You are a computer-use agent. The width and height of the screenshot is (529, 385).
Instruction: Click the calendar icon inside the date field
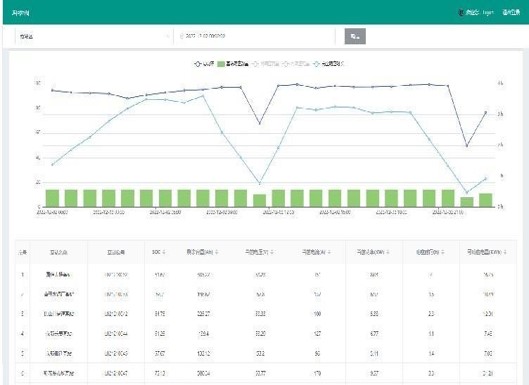point(182,36)
